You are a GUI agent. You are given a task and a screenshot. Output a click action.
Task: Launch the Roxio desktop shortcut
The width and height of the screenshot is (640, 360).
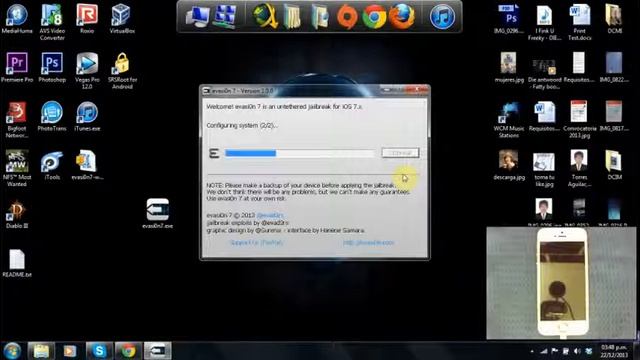point(87,18)
